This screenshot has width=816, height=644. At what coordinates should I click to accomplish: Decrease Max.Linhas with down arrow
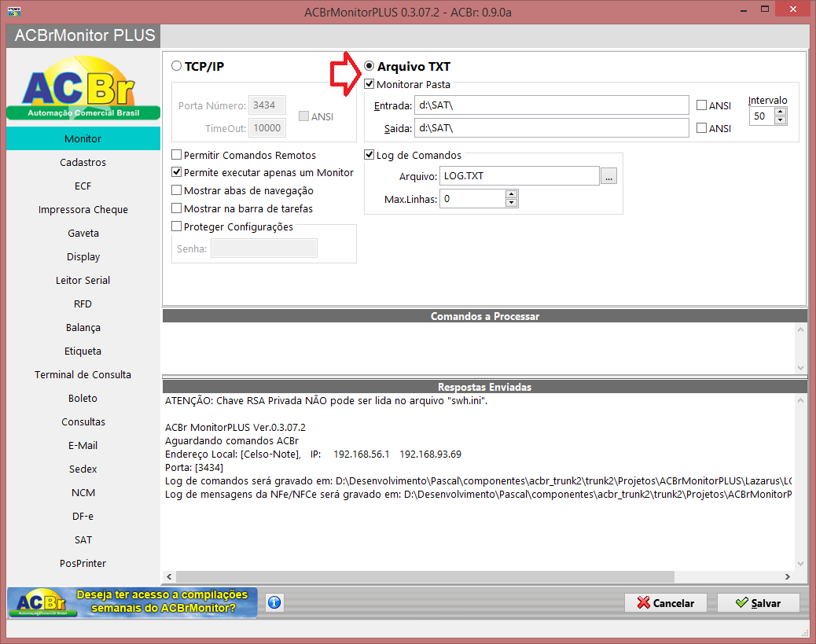coord(511,203)
